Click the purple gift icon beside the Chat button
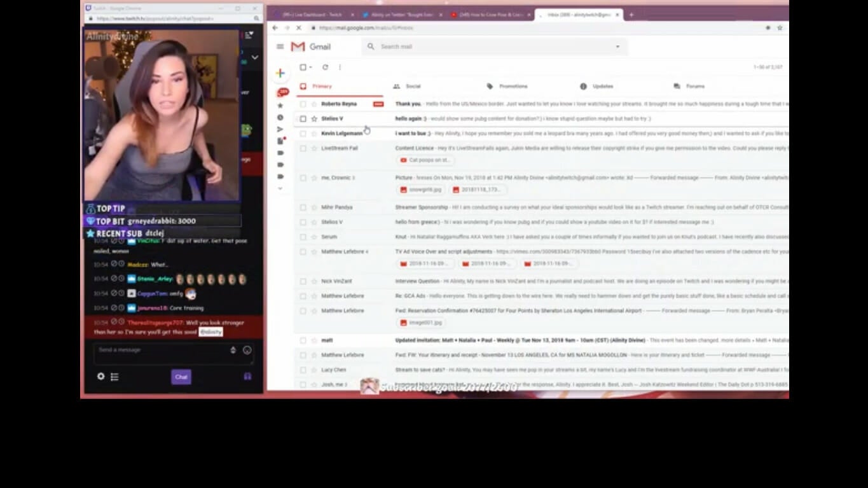This screenshot has height=488, width=868. 247,376
